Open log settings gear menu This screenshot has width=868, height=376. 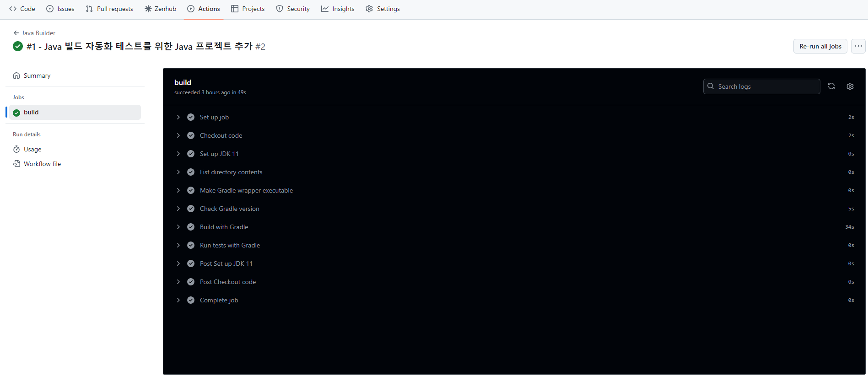(x=850, y=86)
